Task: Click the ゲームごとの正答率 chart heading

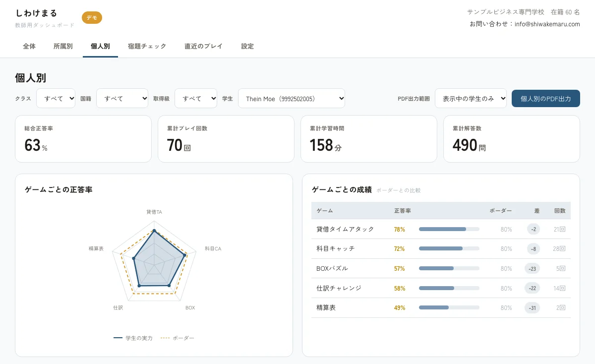Action: (59, 189)
